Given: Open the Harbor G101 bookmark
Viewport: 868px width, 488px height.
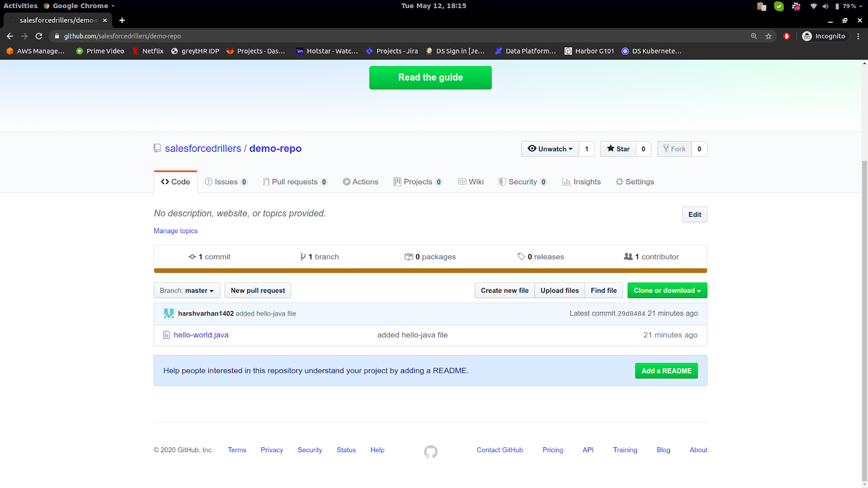Looking at the screenshot, I should 589,51.
